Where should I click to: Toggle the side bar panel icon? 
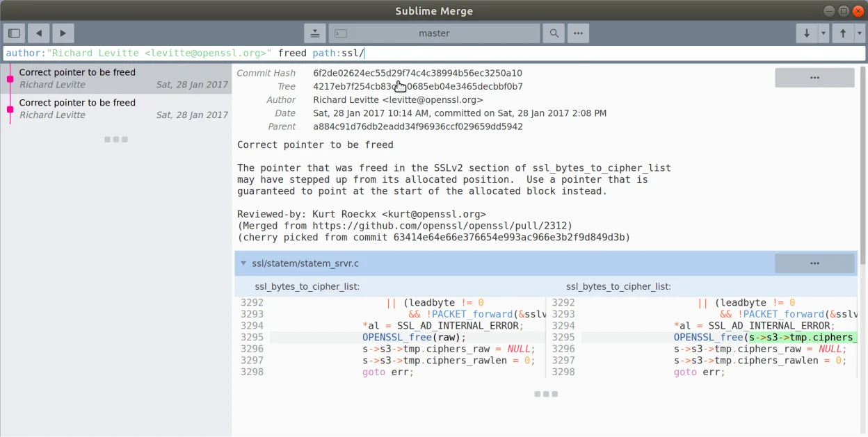pos(14,33)
